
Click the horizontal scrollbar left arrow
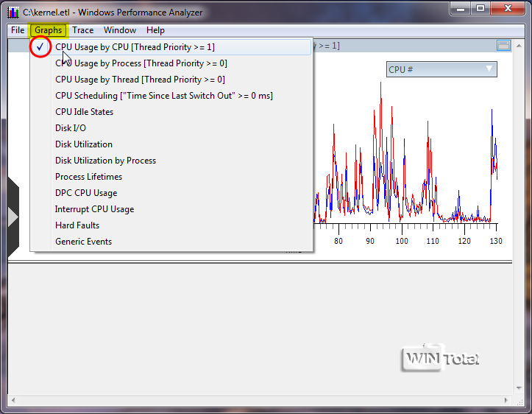point(13,400)
